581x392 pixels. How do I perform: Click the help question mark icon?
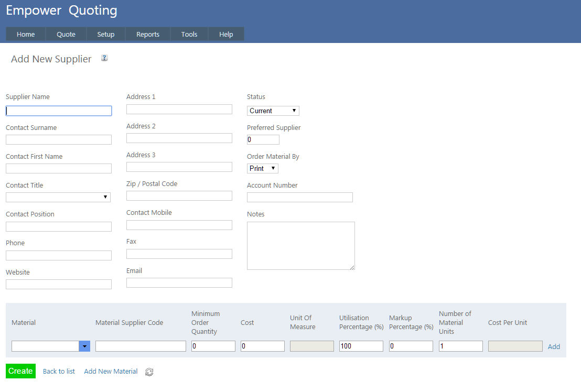tap(104, 58)
